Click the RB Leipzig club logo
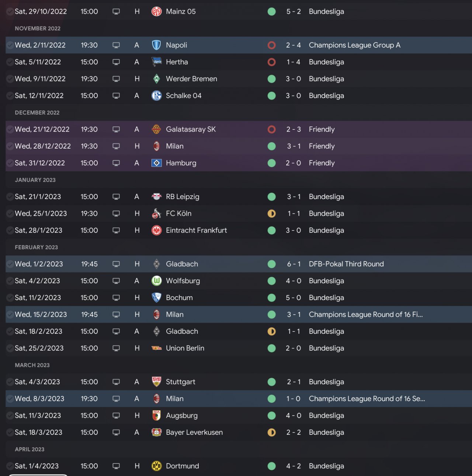Screen dimensions: 472x476 click(x=156, y=197)
